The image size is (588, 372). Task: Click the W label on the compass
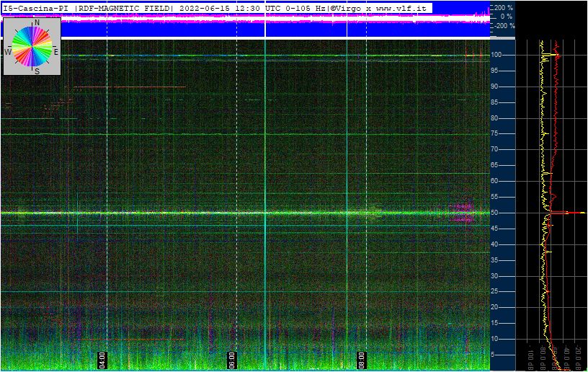(x=8, y=52)
